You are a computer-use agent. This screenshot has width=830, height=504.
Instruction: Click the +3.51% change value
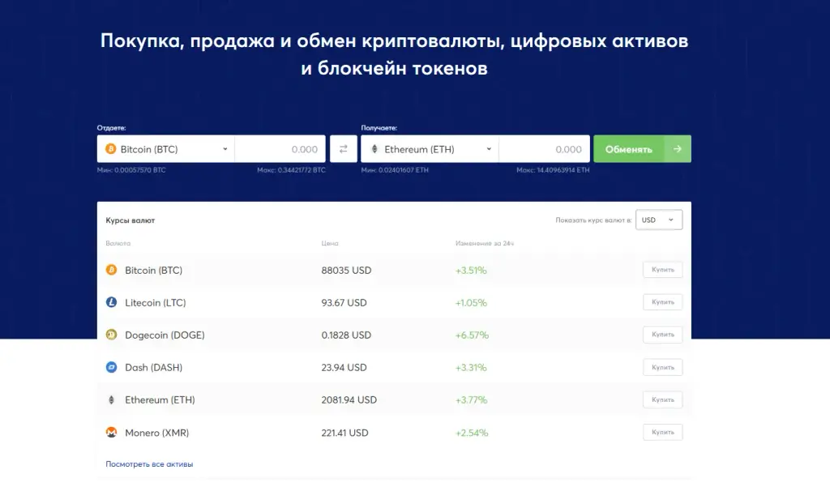pos(471,270)
